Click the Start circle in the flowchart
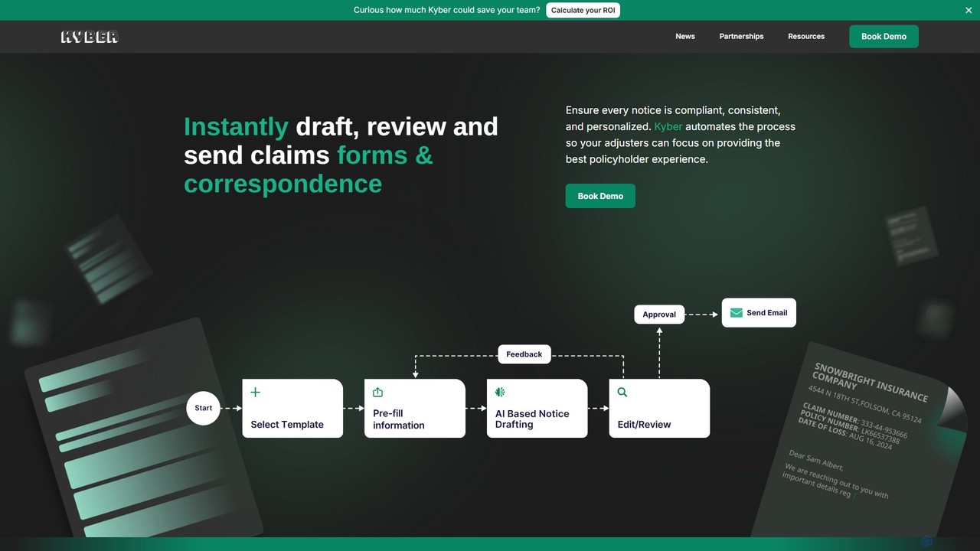Viewport: 980px width, 551px height. [203, 408]
